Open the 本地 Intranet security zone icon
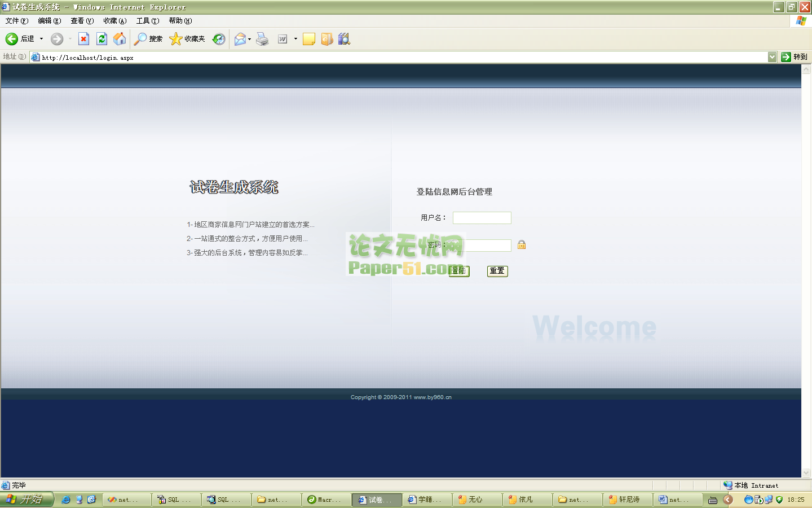 728,485
